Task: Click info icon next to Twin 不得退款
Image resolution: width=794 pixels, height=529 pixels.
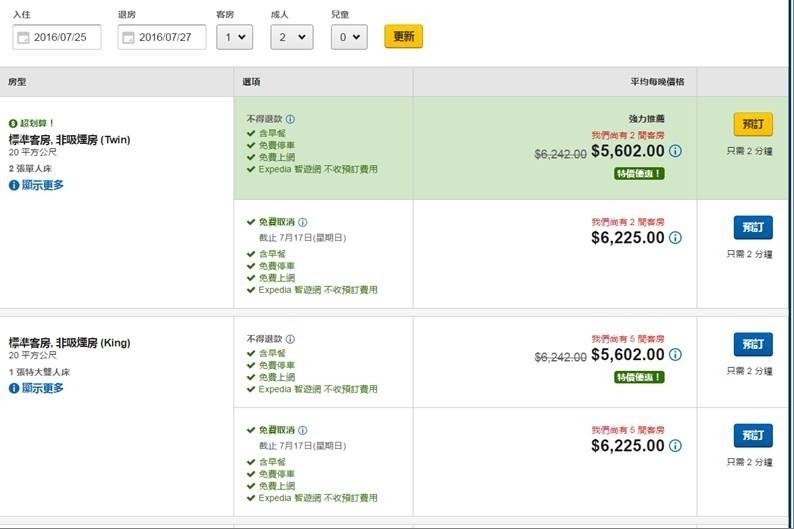Action: (290, 119)
